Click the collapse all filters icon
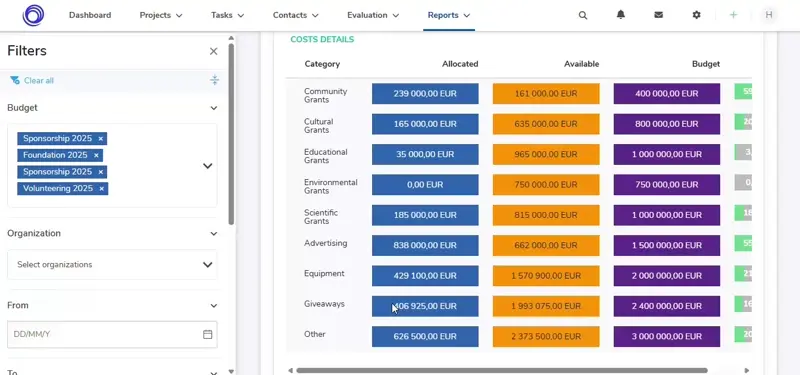The height and width of the screenshot is (375, 800). coord(214,80)
